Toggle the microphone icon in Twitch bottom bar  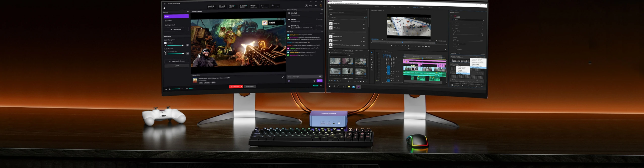click(x=170, y=89)
